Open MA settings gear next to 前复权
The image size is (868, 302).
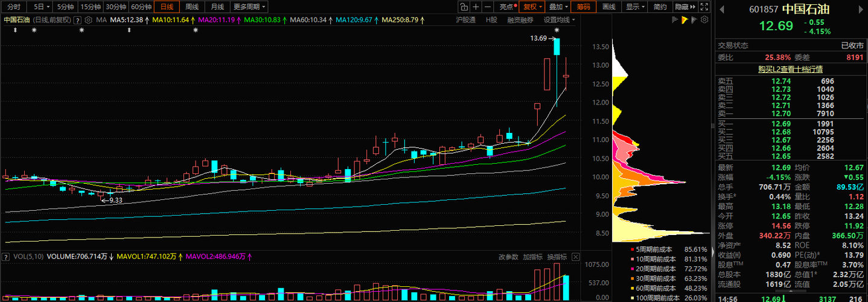pos(89,20)
